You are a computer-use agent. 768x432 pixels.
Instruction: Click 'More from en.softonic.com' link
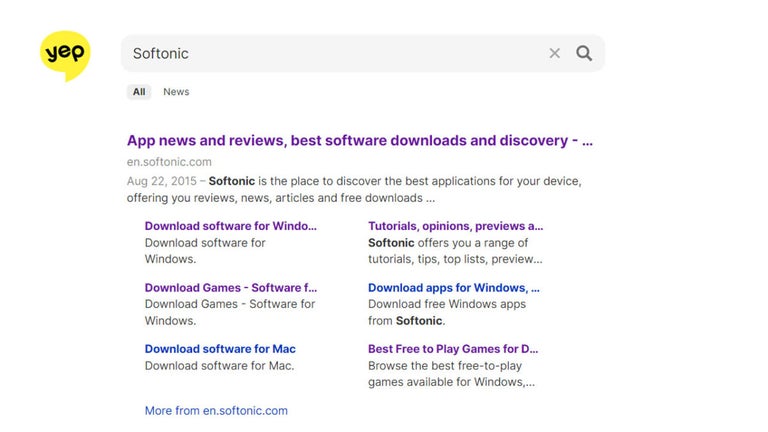click(x=216, y=410)
